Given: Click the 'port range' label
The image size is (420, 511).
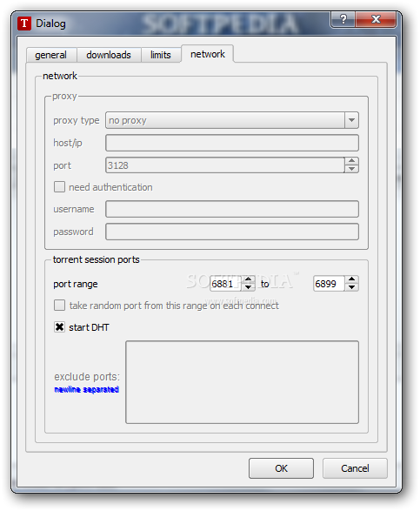Looking at the screenshot, I should click(x=76, y=284).
